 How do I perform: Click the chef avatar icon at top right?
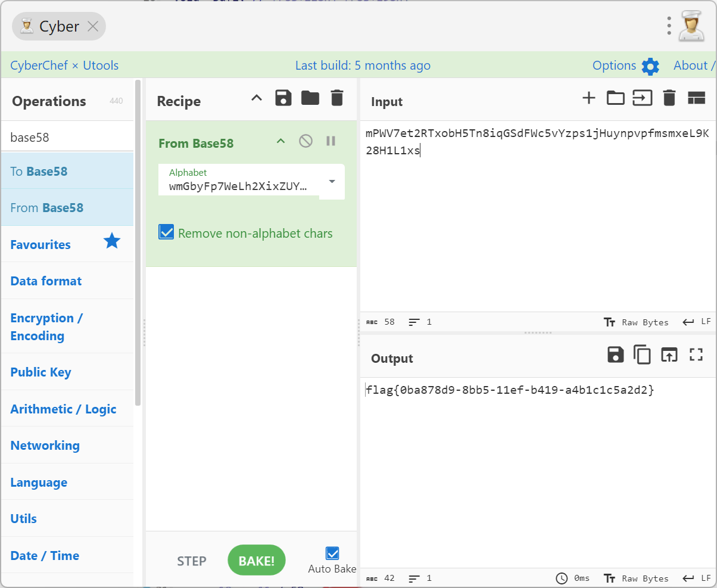point(691,26)
